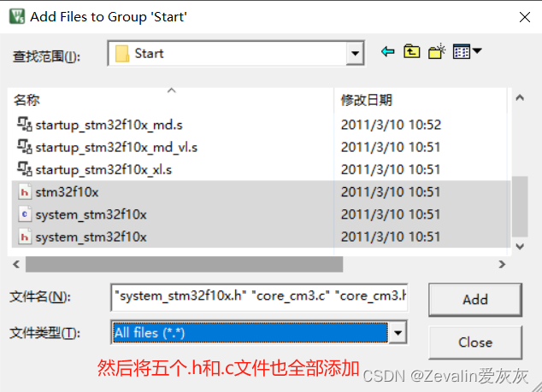The width and height of the screenshot is (542, 392).
Task: Click the horizontal scrollbar thumb
Action: click(185, 265)
